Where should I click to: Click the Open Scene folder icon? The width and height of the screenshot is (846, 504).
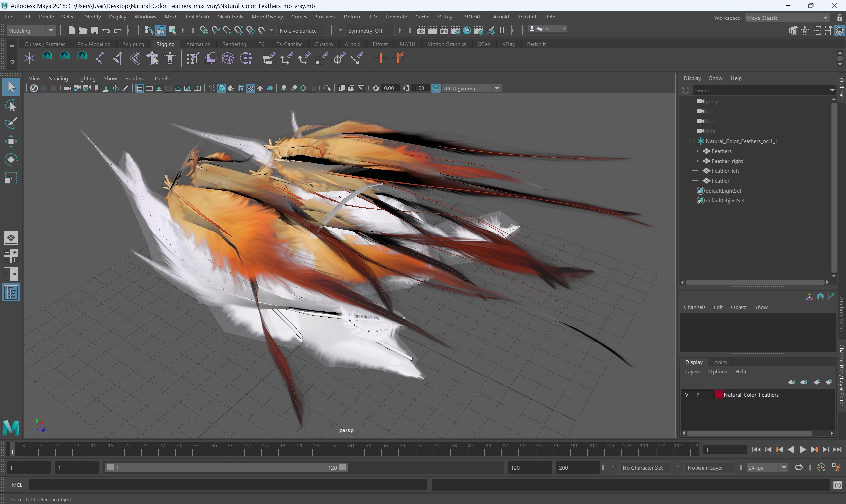click(x=83, y=31)
